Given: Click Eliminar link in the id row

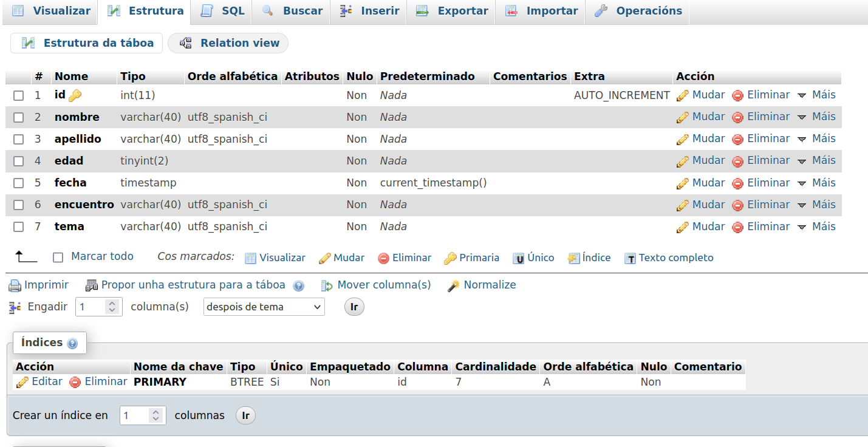Looking at the screenshot, I should click(768, 95).
